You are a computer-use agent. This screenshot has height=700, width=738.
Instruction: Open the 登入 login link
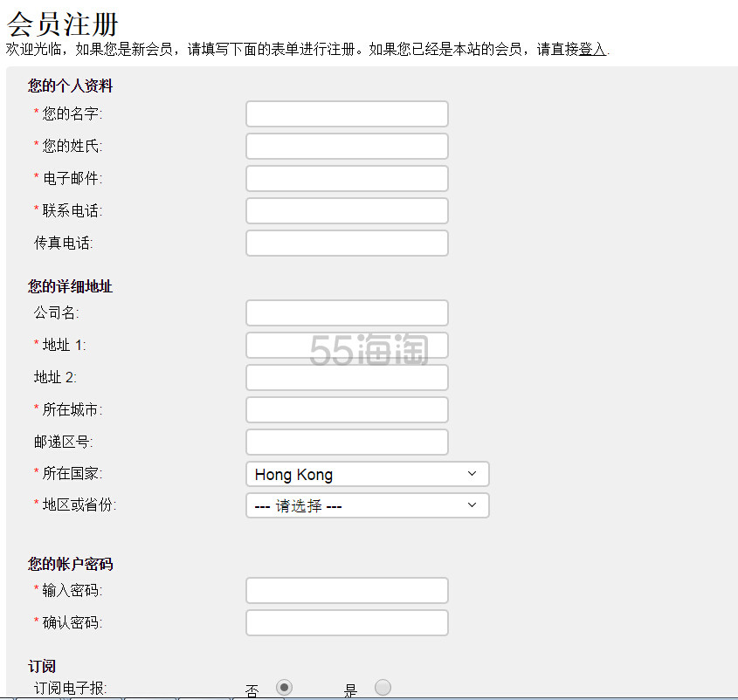[592, 49]
